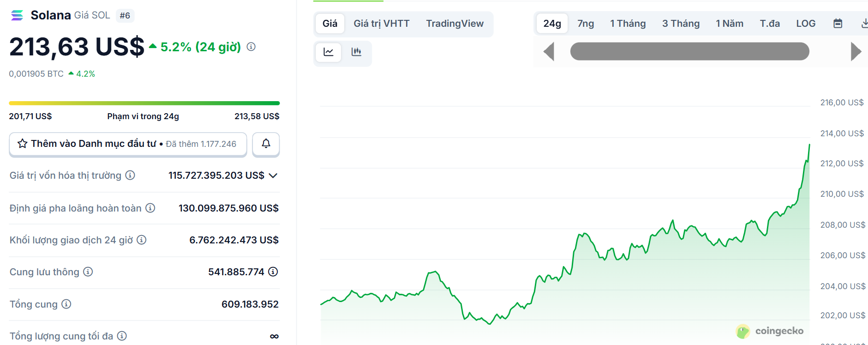Click the chart line's latest peak
868x345 pixels.
(x=809, y=145)
